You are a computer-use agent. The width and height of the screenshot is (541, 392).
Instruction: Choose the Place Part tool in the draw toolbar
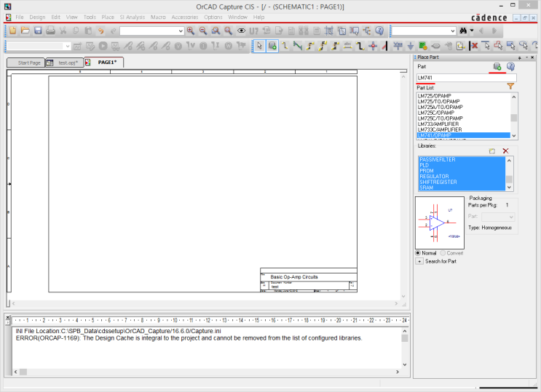point(272,46)
